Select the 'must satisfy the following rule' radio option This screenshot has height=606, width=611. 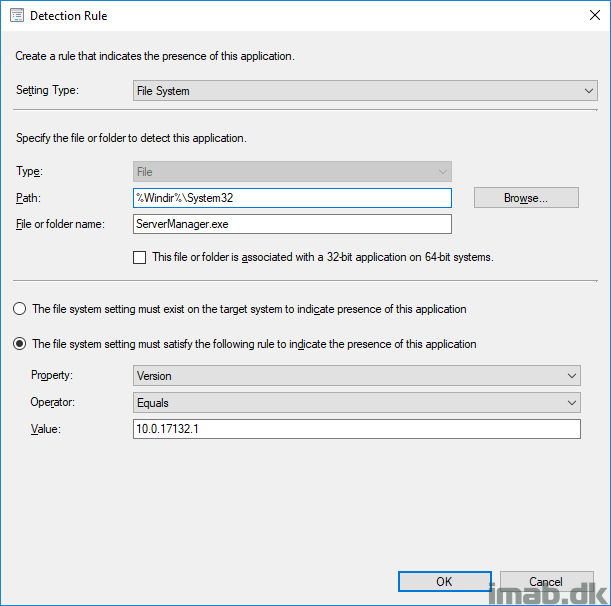pos(19,344)
